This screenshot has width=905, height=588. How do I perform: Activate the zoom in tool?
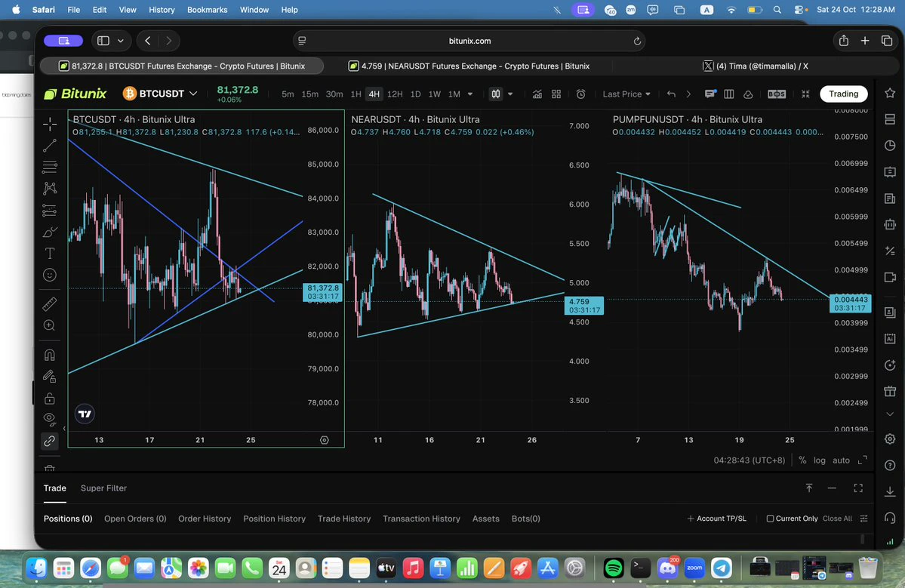pyautogui.click(x=50, y=325)
